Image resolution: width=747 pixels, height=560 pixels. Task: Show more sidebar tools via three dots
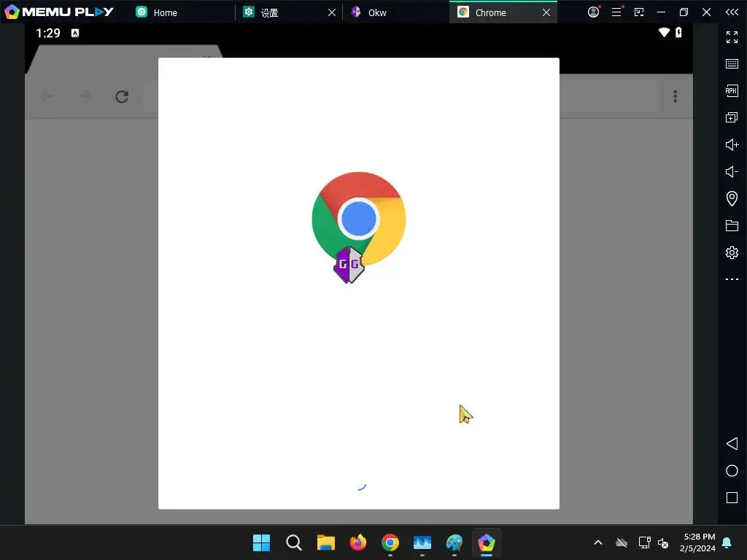732,279
